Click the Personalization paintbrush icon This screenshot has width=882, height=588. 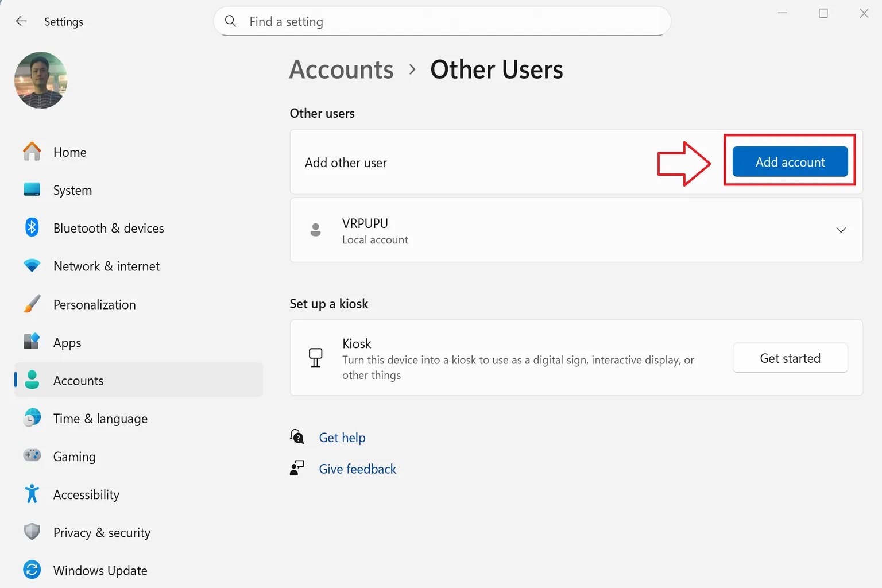pyautogui.click(x=32, y=304)
